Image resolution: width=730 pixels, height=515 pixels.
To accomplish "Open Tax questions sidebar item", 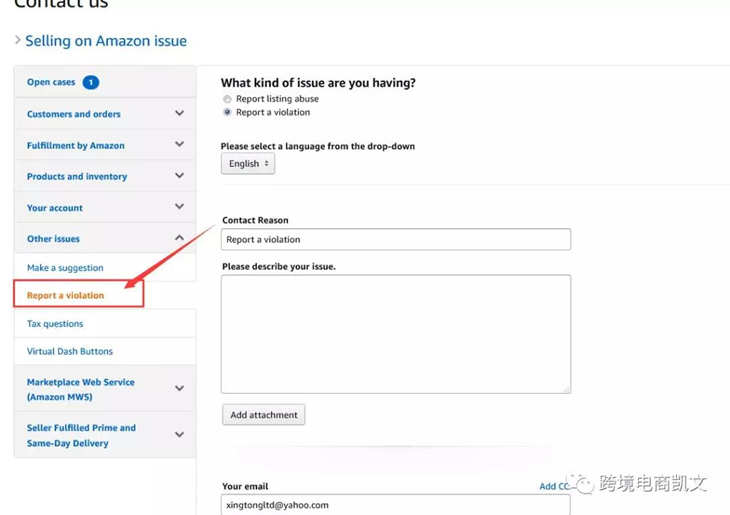I will pos(55,324).
